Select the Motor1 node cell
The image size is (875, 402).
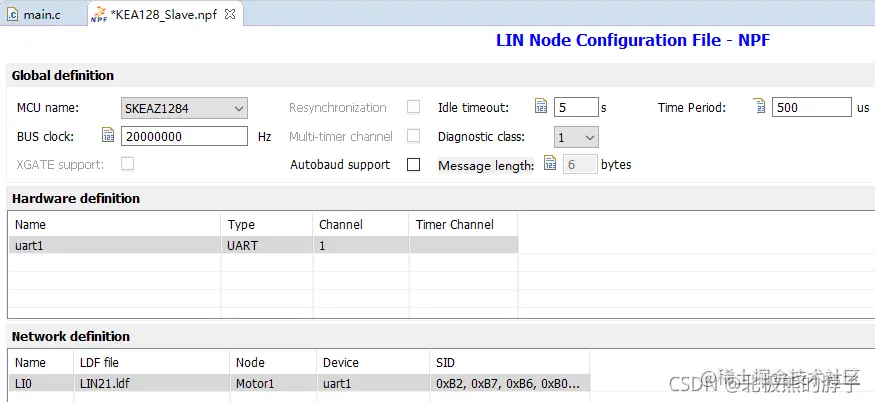point(273,383)
